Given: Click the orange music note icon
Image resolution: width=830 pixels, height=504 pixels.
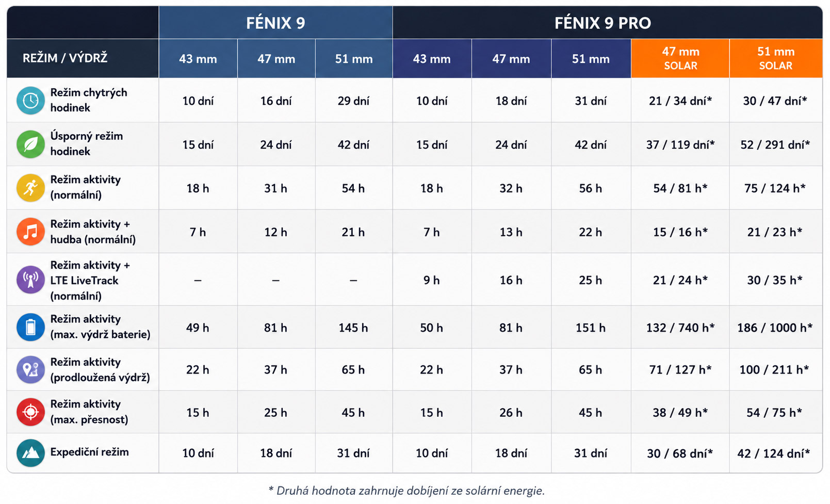Looking at the screenshot, I should coord(30,232).
